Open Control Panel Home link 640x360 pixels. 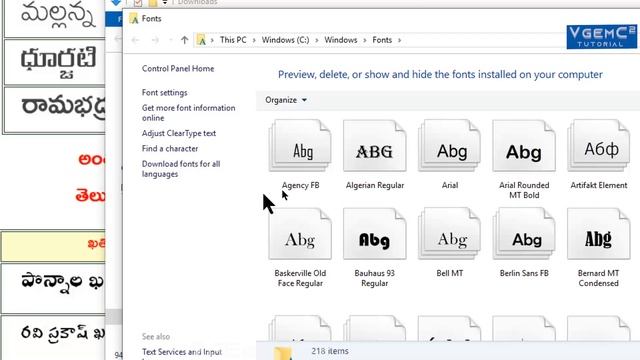[178, 69]
